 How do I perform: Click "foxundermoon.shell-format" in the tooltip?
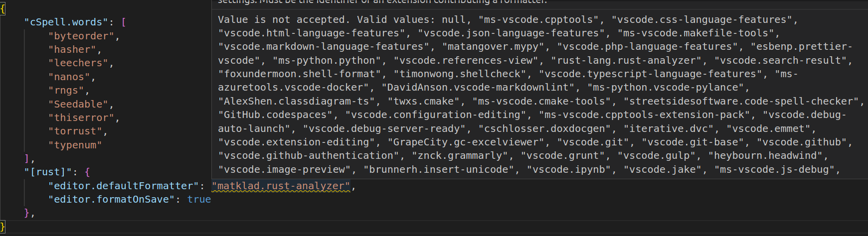tap(300, 74)
